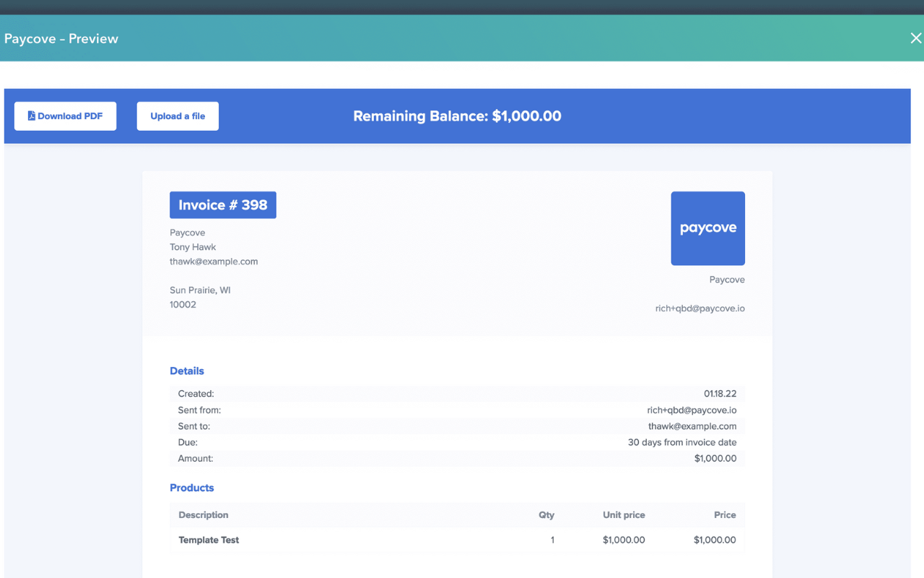Click the Unit price column header
This screenshot has height=578, width=924.
pyautogui.click(x=624, y=515)
